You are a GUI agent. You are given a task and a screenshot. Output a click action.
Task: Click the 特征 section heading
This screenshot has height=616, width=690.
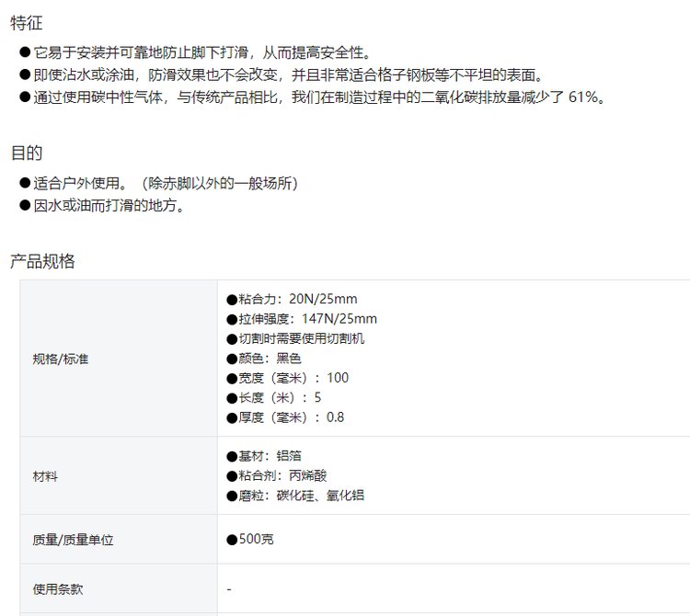27,24
